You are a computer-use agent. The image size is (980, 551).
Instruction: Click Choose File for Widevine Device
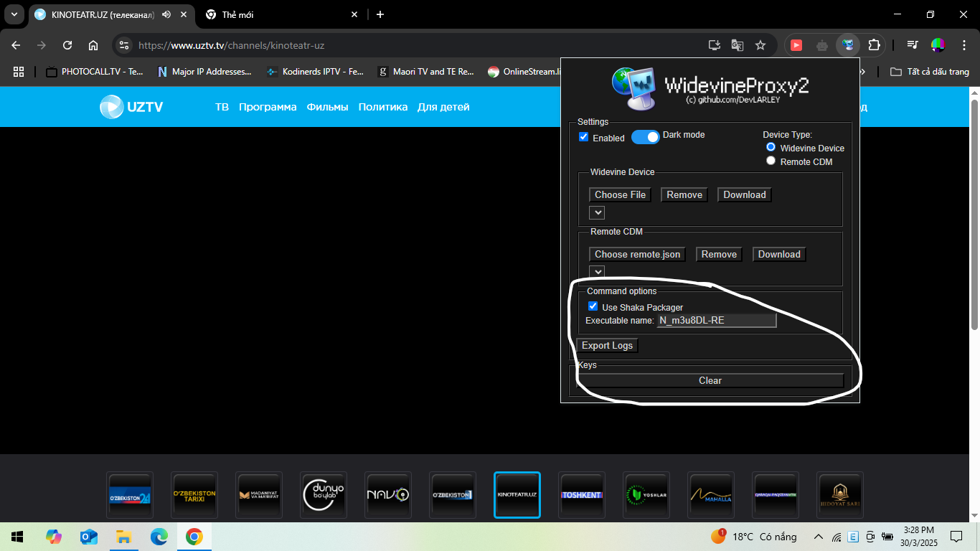coord(620,194)
